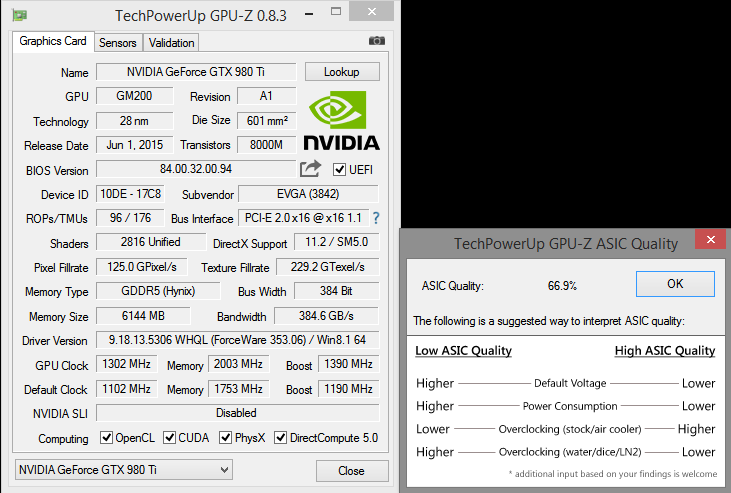Click the Revision field A1
This screenshot has width=731, height=493.
tap(267, 96)
